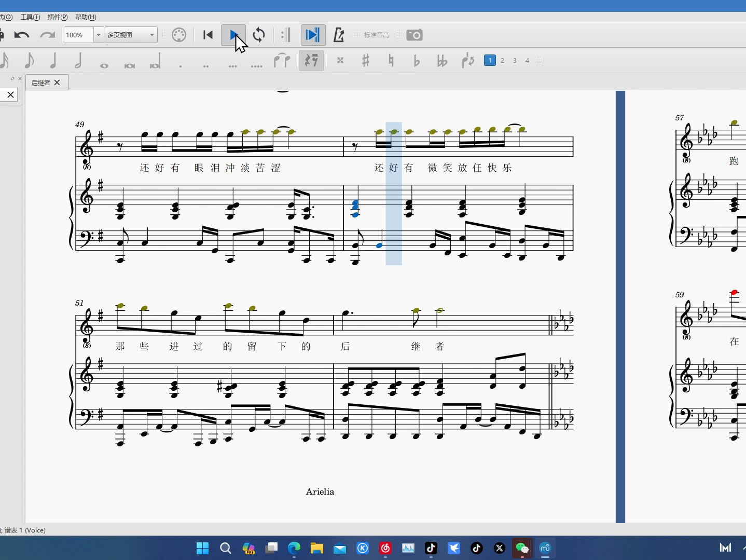746x560 pixels.
Task: Open the 帮助(H) menu
Action: [x=86, y=17]
